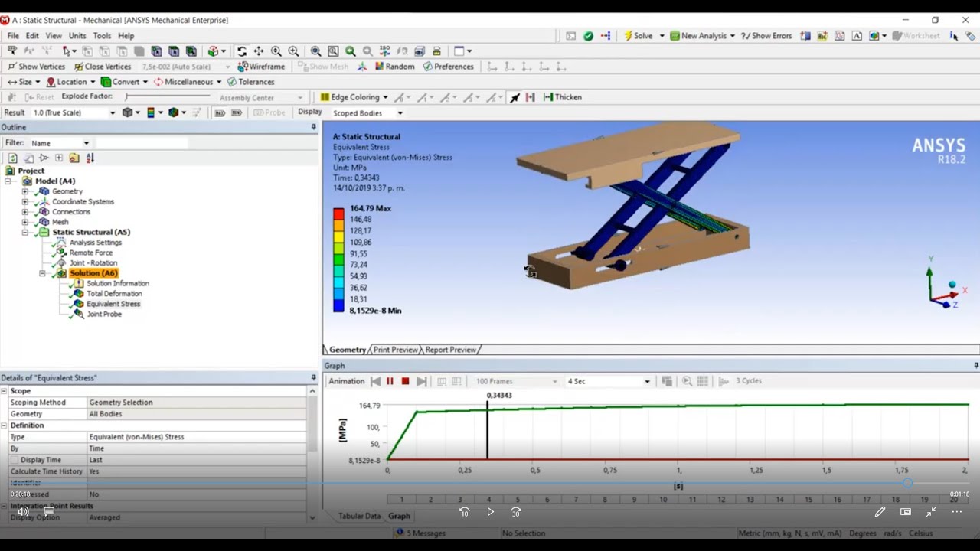Collapse the Static Structural (A5) node
Image resolution: width=980 pixels, height=551 pixels.
[24, 233]
